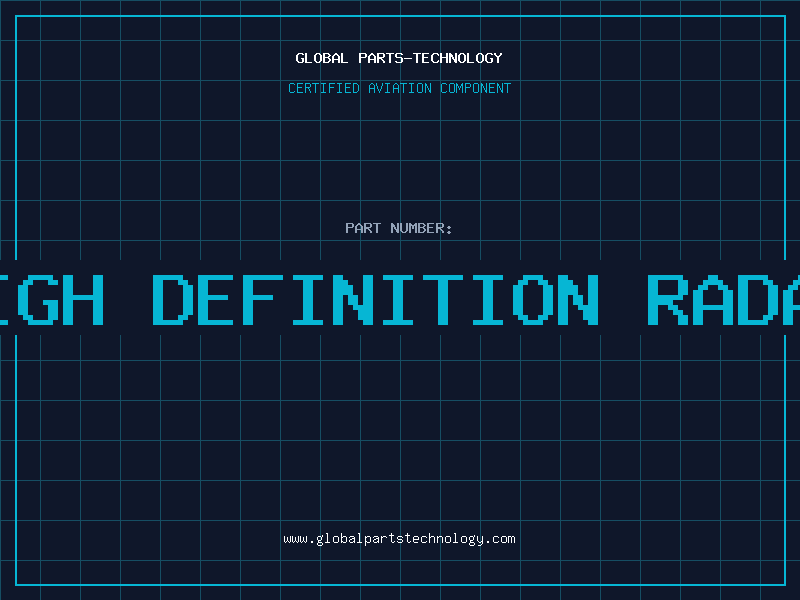Click the word CERTIFIED in the subtitle
This screenshot has height=600, width=800.
(324, 88)
